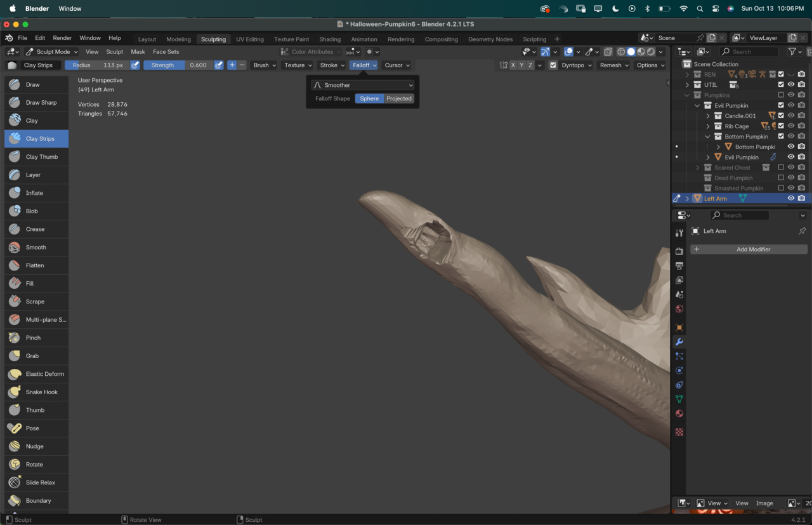
Task: Open the Physics properties tab
Action: [x=679, y=371]
